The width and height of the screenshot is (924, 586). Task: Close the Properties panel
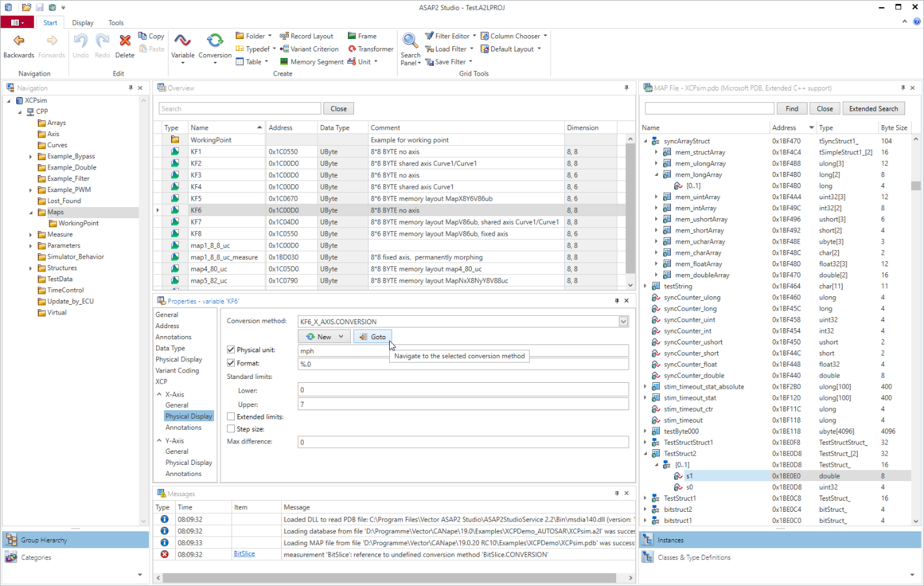pos(627,301)
